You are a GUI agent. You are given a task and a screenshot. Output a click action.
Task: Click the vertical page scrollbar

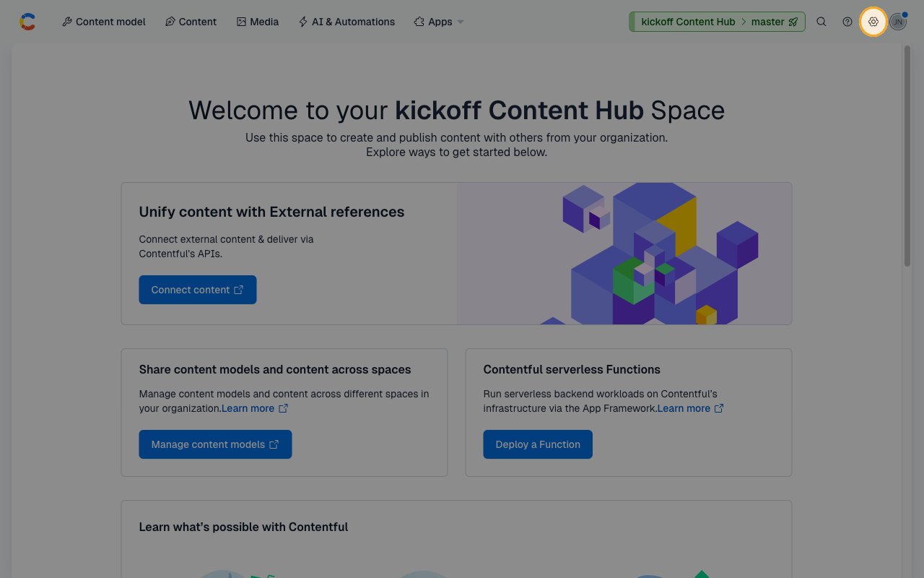pyautogui.click(x=907, y=156)
